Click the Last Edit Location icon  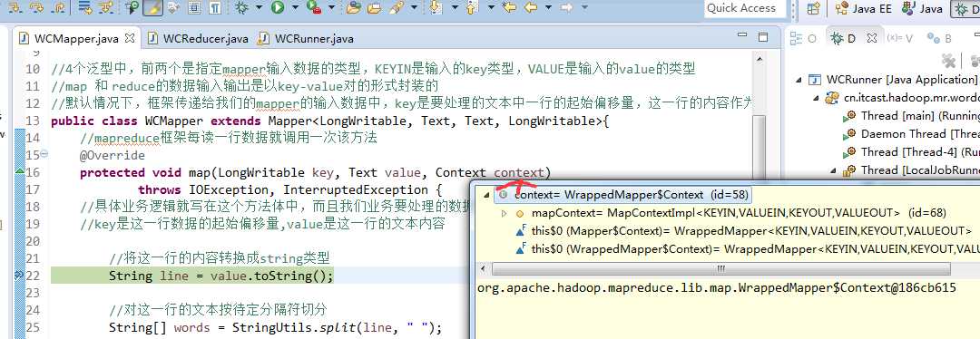pos(510,7)
